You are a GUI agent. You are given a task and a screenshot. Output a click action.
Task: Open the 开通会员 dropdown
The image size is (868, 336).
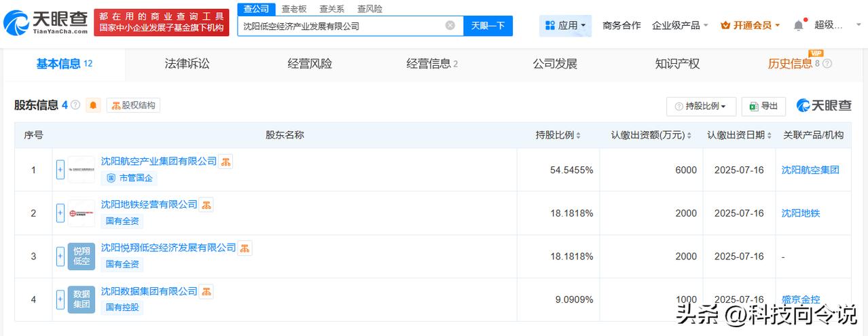coord(750,25)
